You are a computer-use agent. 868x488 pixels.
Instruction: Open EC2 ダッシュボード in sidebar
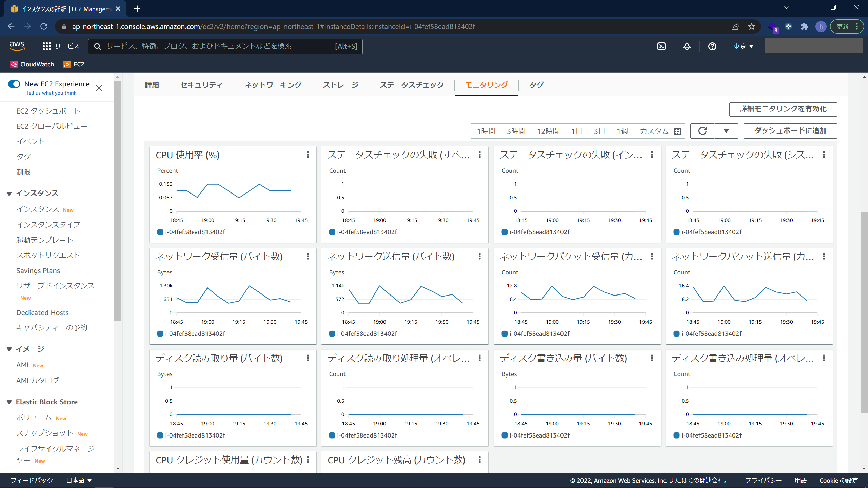pos(48,111)
